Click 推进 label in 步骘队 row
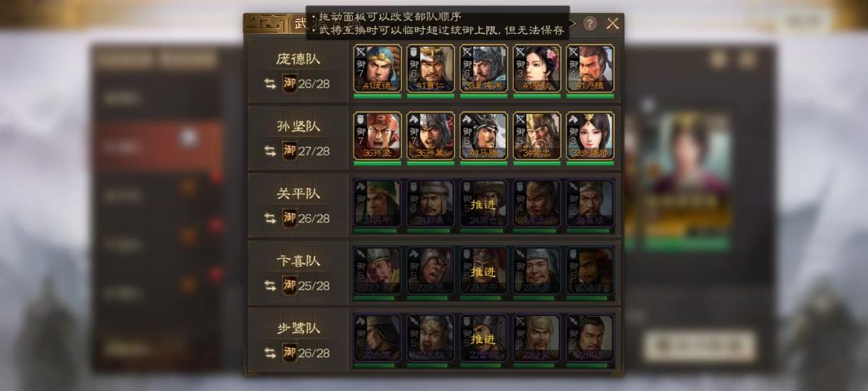 (483, 340)
